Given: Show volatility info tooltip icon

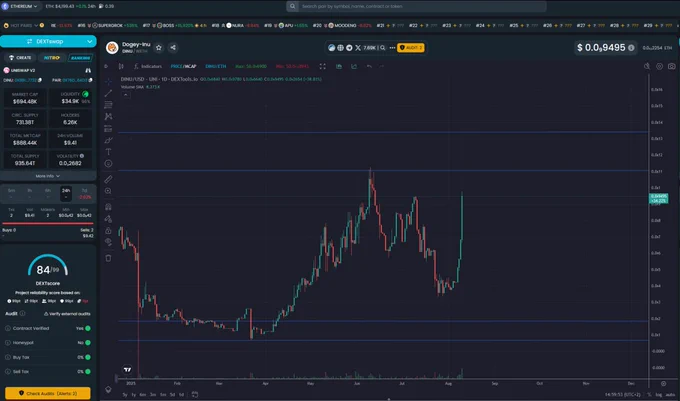Looking at the screenshot, I should click(x=82, y=156).
